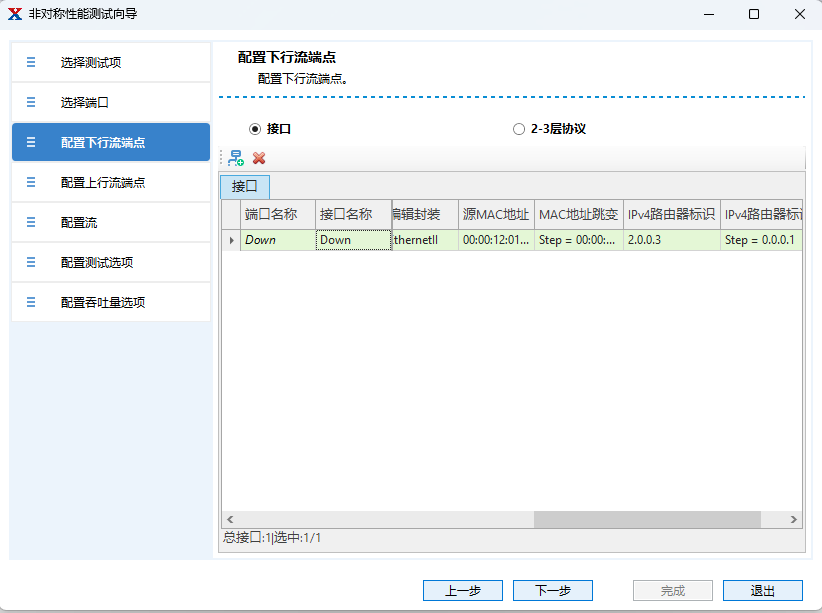Click the red delete interface icon
The image size is (822, 613).
[259, 158]
